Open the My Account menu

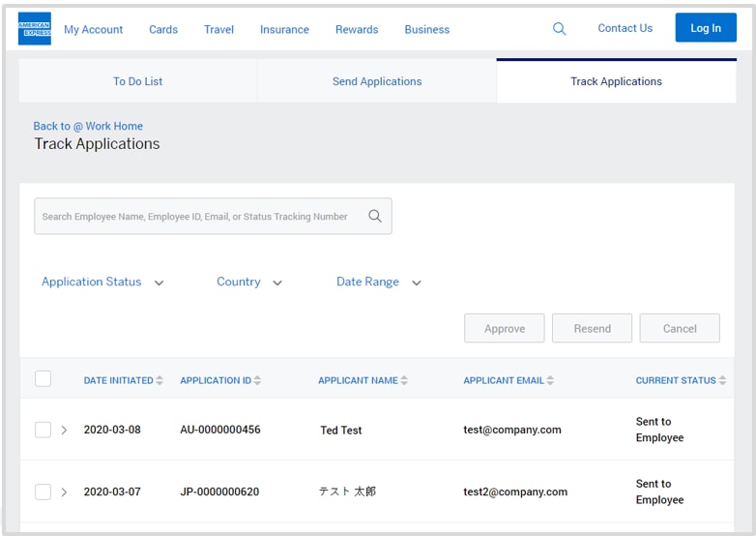[94, 29]
